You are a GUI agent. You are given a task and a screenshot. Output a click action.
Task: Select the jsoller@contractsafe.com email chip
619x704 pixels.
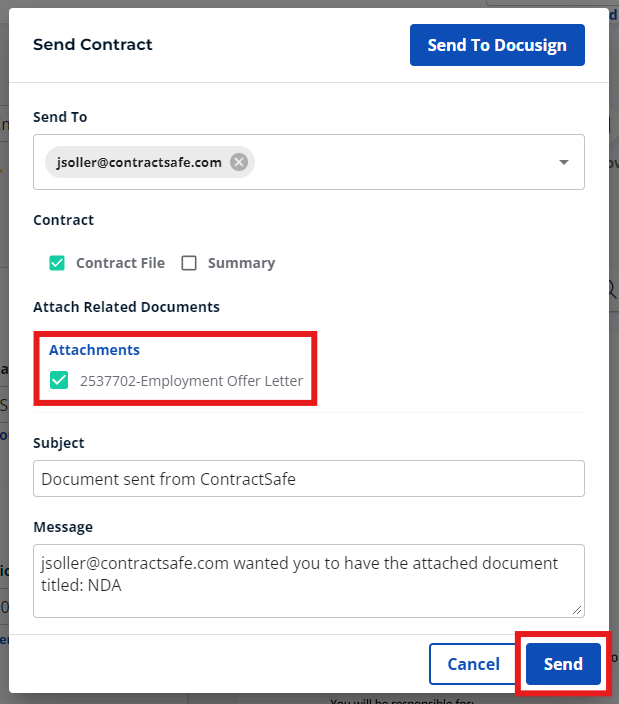[x=139, y=162]
